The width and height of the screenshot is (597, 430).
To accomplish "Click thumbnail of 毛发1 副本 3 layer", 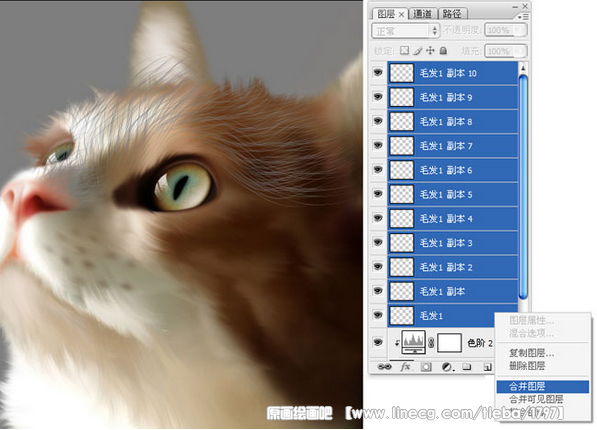I will (402, 243).
